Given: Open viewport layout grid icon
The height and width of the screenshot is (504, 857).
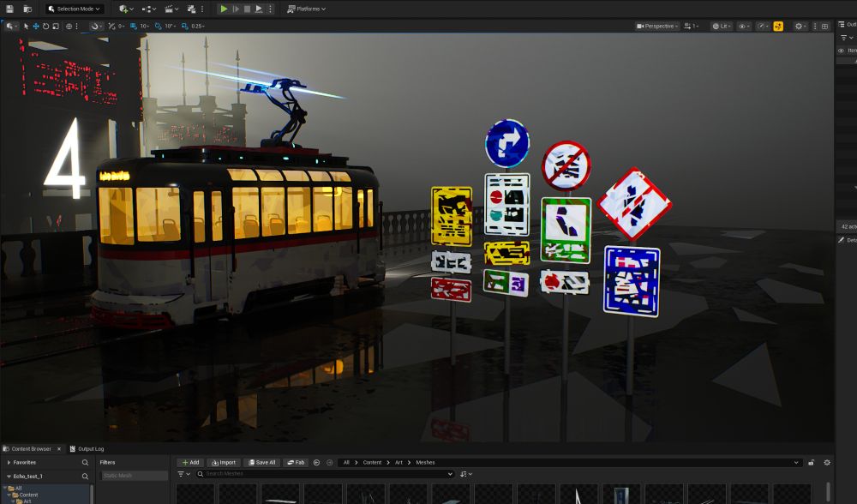Looking at the screenshot, I should 824,27.
